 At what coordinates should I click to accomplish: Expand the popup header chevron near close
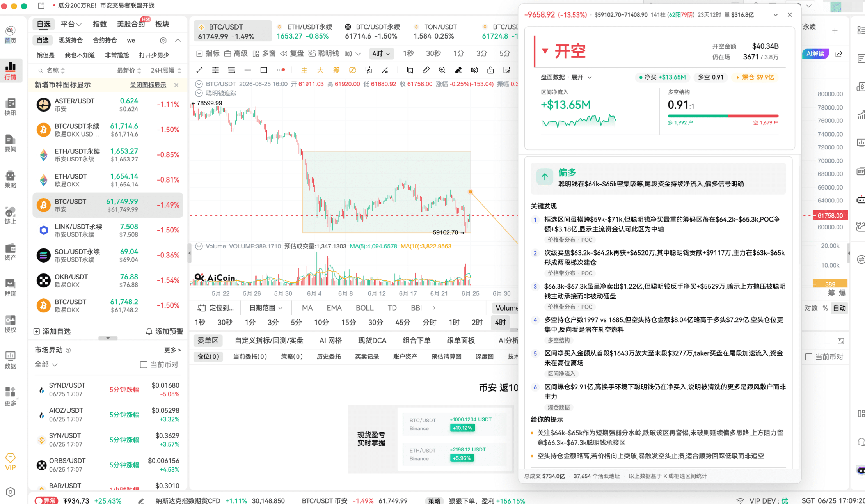tap(776, 15)
